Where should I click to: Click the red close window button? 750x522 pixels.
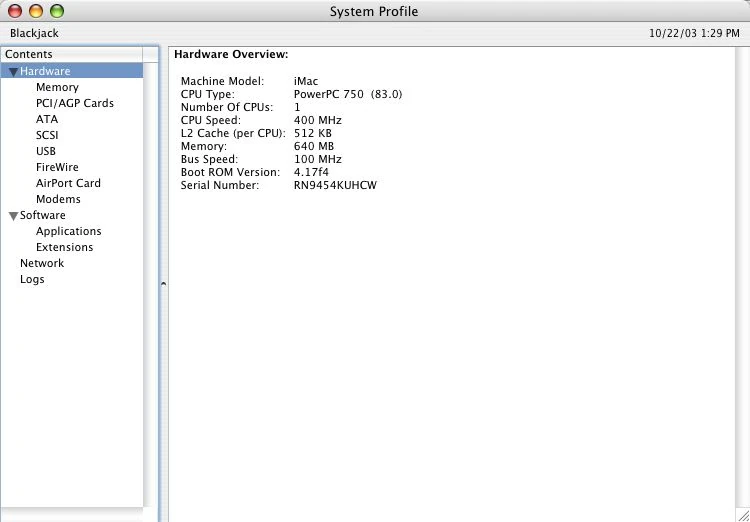tap(15, 11)
